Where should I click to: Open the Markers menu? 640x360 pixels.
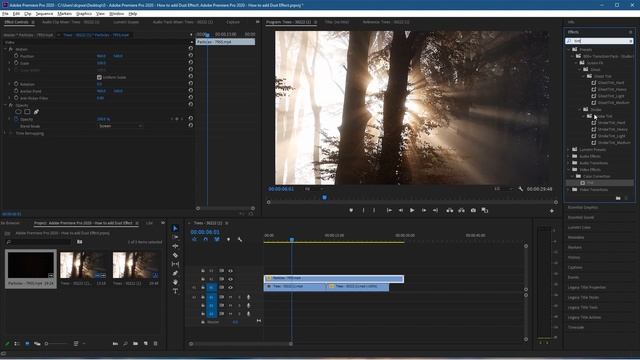pos(65,13)
